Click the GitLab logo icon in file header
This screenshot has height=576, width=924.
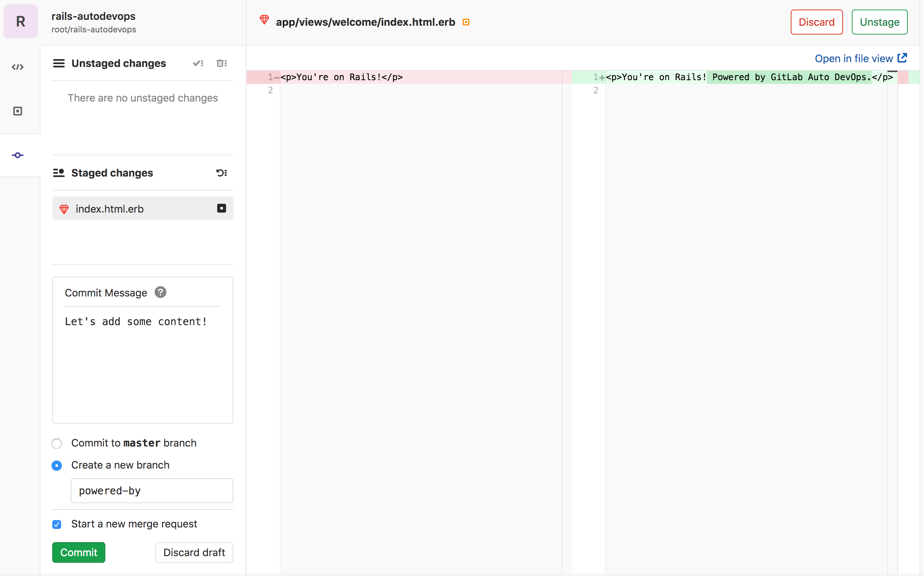coord(264,22)
